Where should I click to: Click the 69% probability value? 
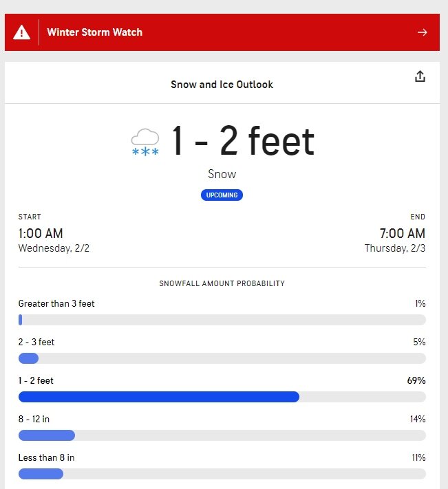coord(416,380)
